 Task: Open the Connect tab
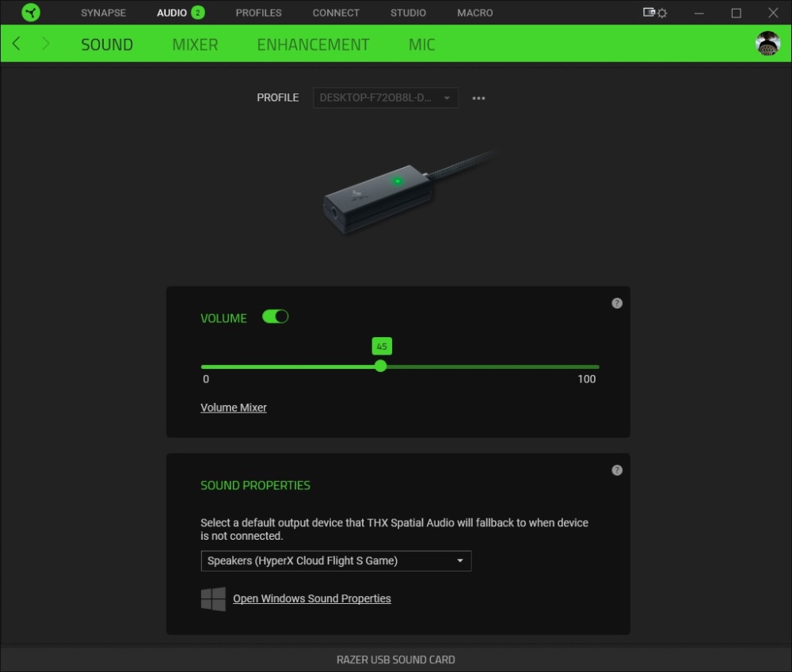tap(336, 13)
